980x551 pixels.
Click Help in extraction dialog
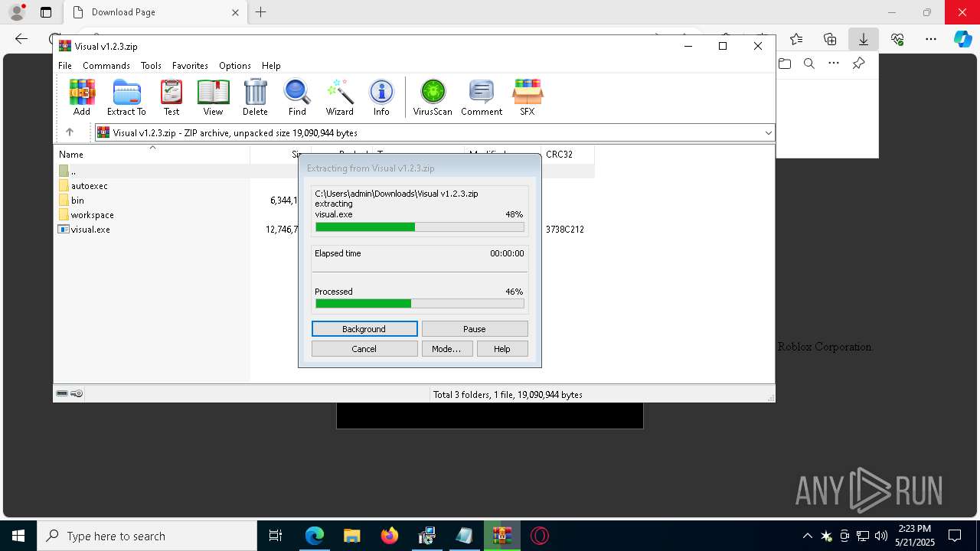(x=502, y=349)
